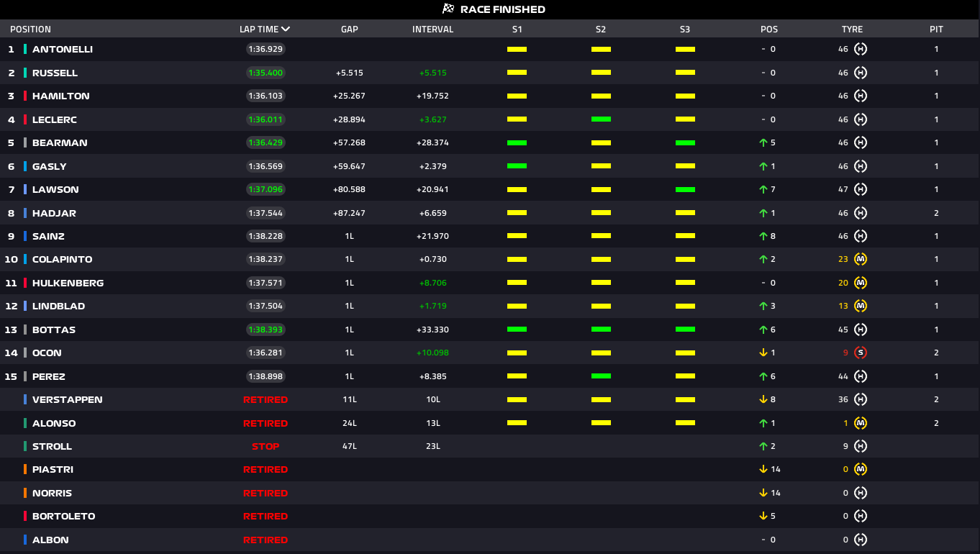The width and height of the screenshot is (980, 554).
Task: Select driver name HADJAR
Action: click(54, 213)
